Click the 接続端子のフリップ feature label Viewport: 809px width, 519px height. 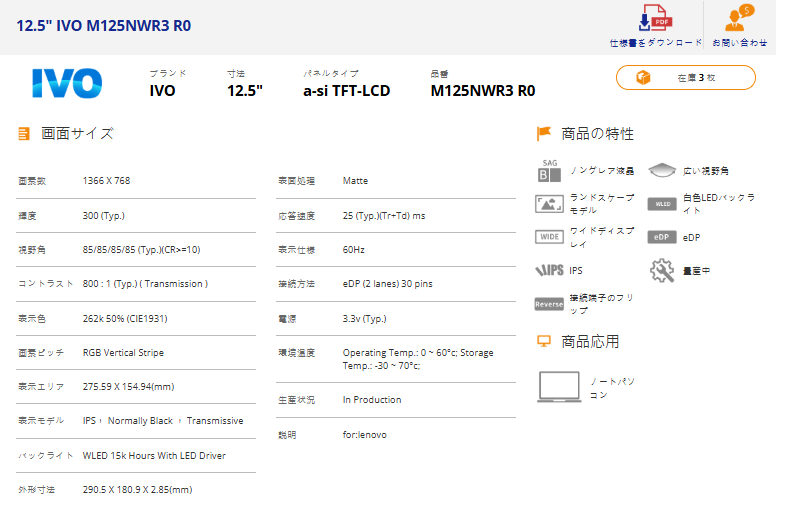coord(601,304)
